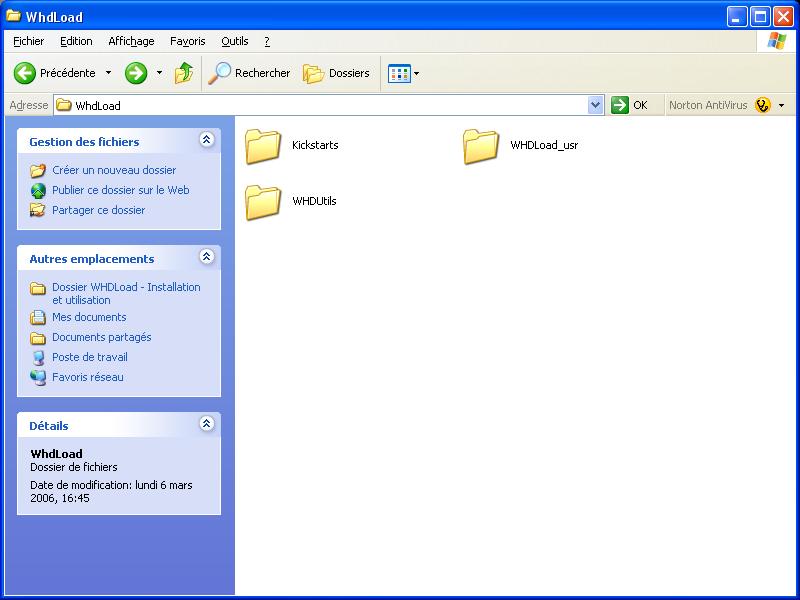Click the Norton AntiVirus yellow icon
The width and height of the screenshot is (800, 600).
tap(763, 105)
